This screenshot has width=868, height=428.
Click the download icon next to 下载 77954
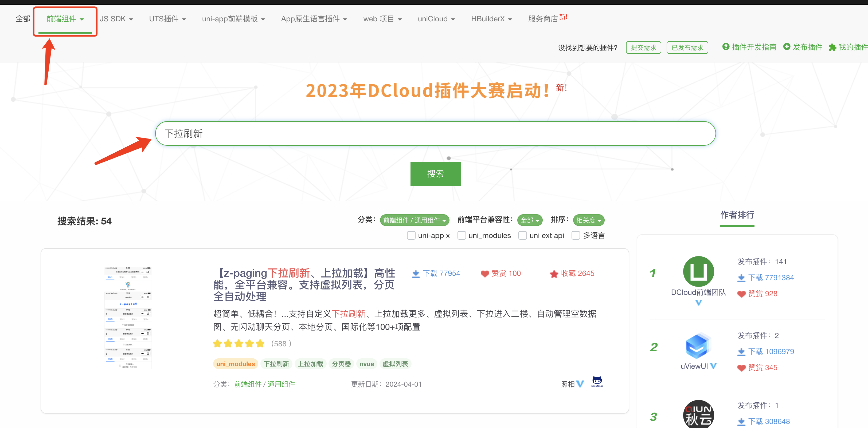416,274
